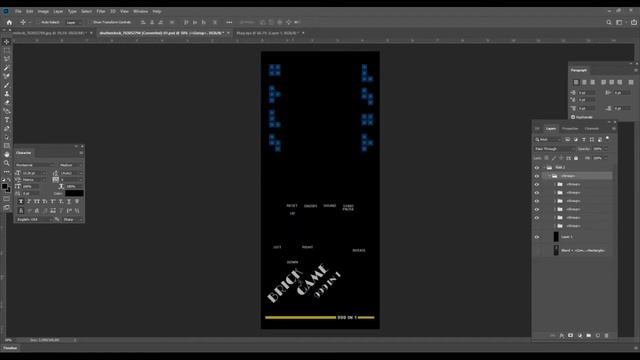Open the language English USA dropdown
Screen dimensions: 640x360
34,220
